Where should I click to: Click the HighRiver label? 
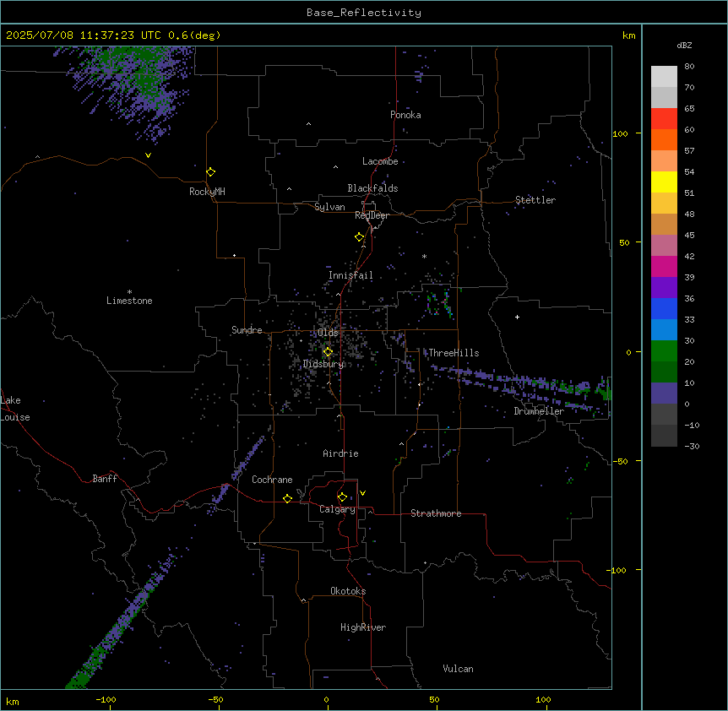(363, 627)
